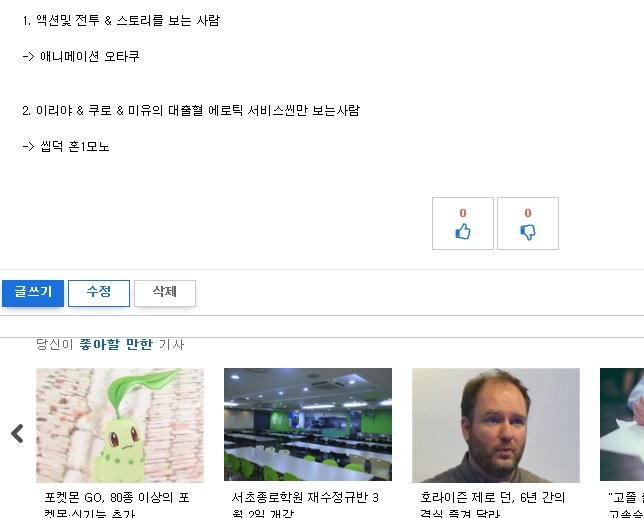This screenshot has width=644, height=518.
Task: Open the 서초종로학원 재수정규반 article link
Action: tap(305, 505)
